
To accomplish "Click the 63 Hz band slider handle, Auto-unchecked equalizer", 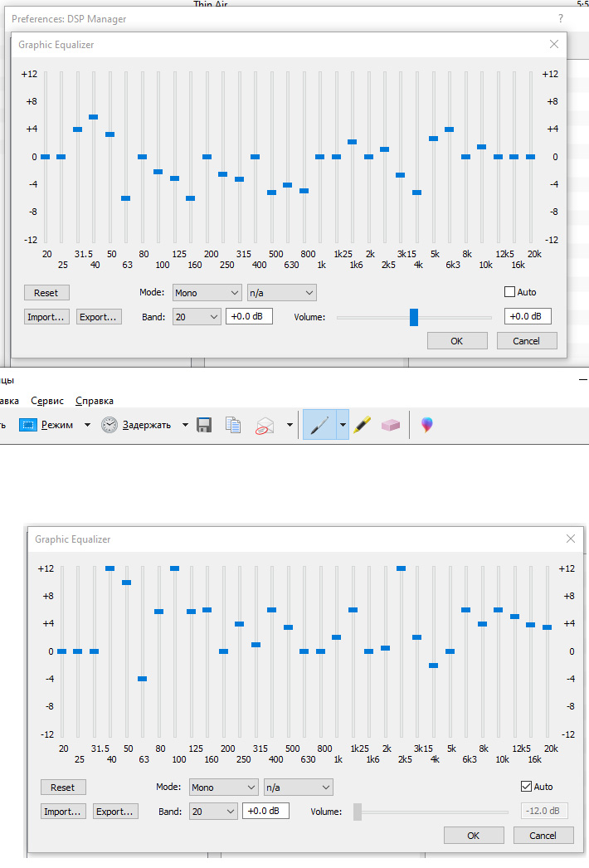I will pyautogui.click(x=125, y=198).
